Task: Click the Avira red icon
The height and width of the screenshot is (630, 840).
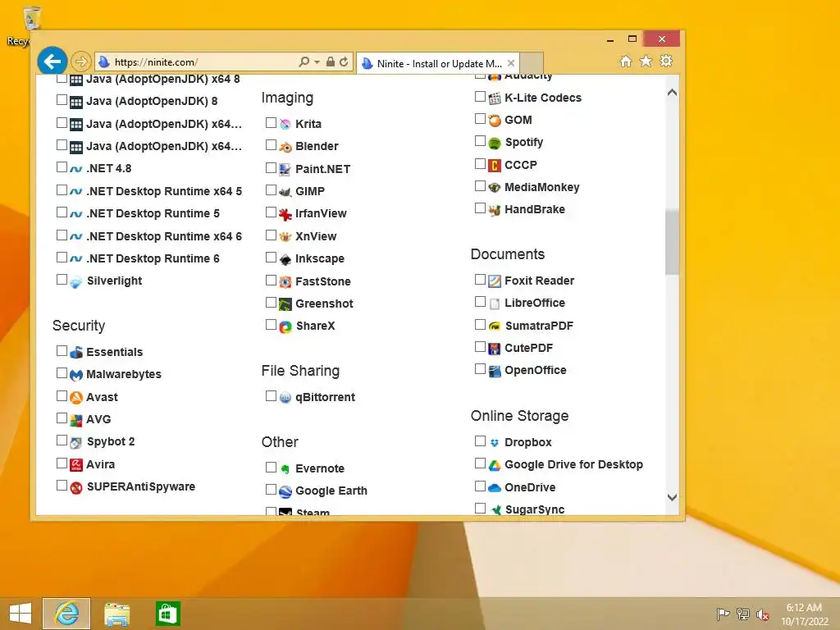Action: pyautogui.click(x=76, y=464)
